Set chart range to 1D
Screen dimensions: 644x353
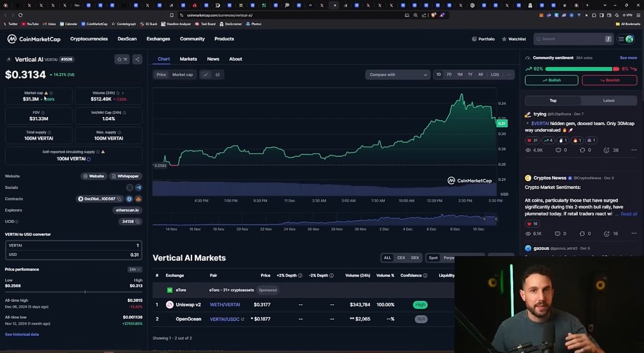(x=438, y=75)
